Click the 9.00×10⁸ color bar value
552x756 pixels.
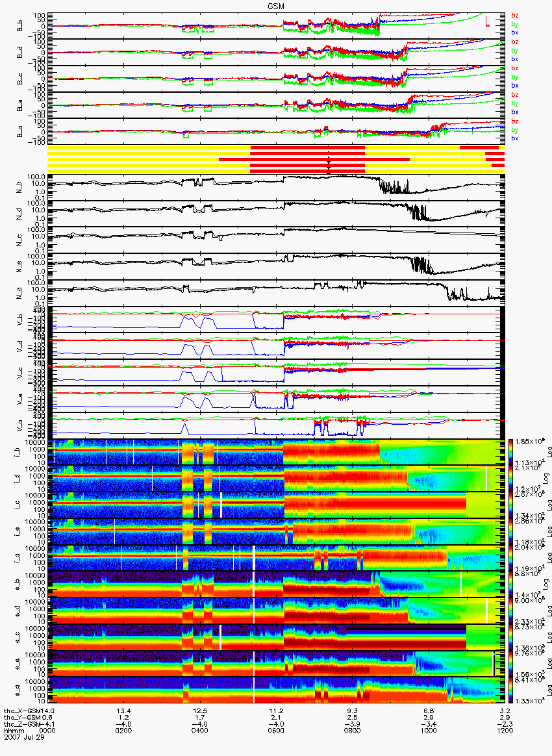coord(529,601)
